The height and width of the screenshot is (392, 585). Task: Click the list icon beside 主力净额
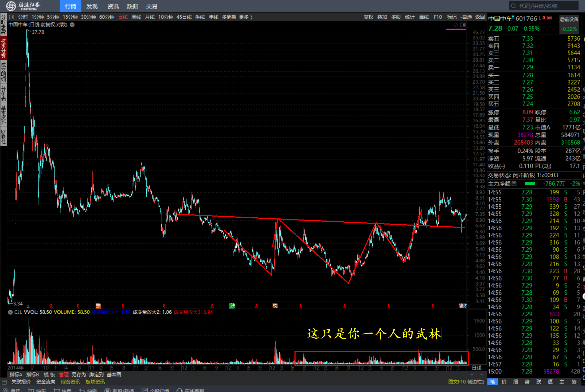[x=514, y=183]
